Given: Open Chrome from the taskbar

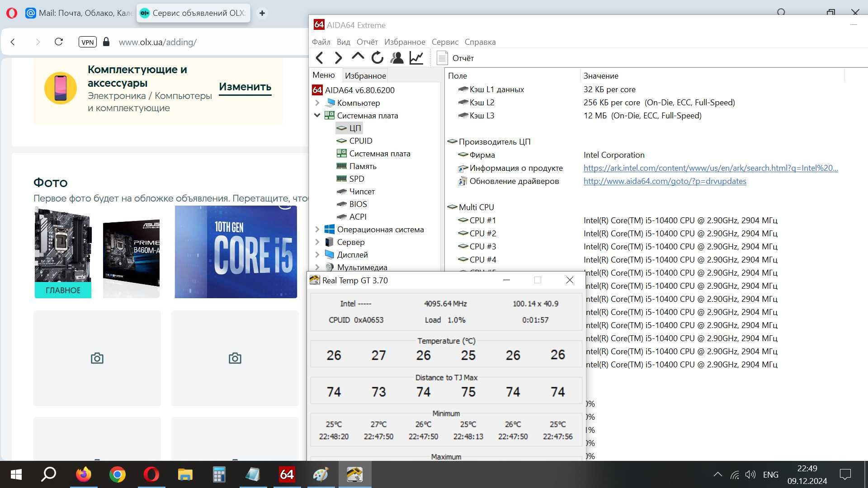Looking at the screenshot, I should (118, 474).
